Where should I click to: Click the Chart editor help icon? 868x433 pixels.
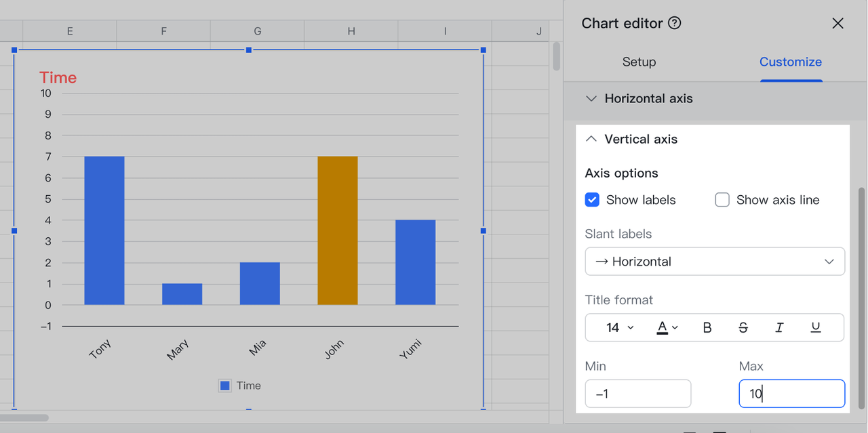[675, 22]
